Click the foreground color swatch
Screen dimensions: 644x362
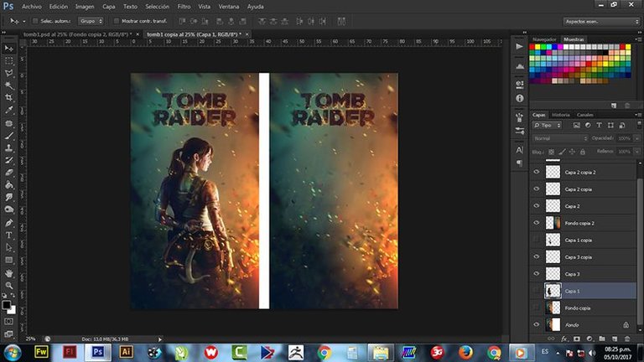pyautogui.click(x=6, y=305)
